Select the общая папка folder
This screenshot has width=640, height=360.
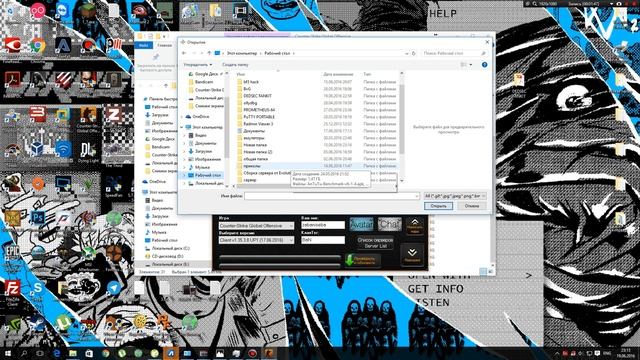256,159
